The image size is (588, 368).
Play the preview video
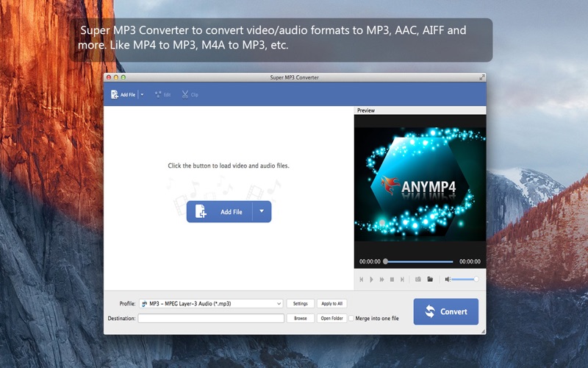(x=371, y=280)
